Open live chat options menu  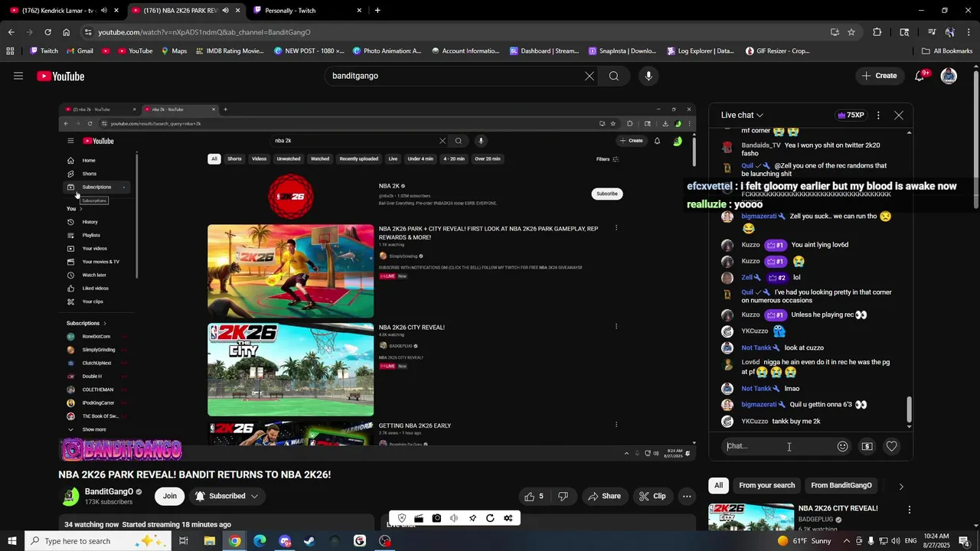pyautogui.click(x=878, y=115)
